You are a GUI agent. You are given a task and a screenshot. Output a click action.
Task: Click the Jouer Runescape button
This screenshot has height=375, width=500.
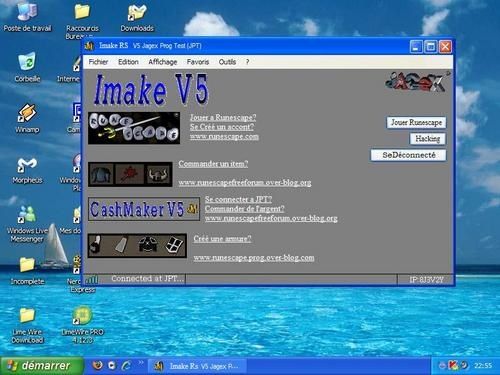click(416, 122)
